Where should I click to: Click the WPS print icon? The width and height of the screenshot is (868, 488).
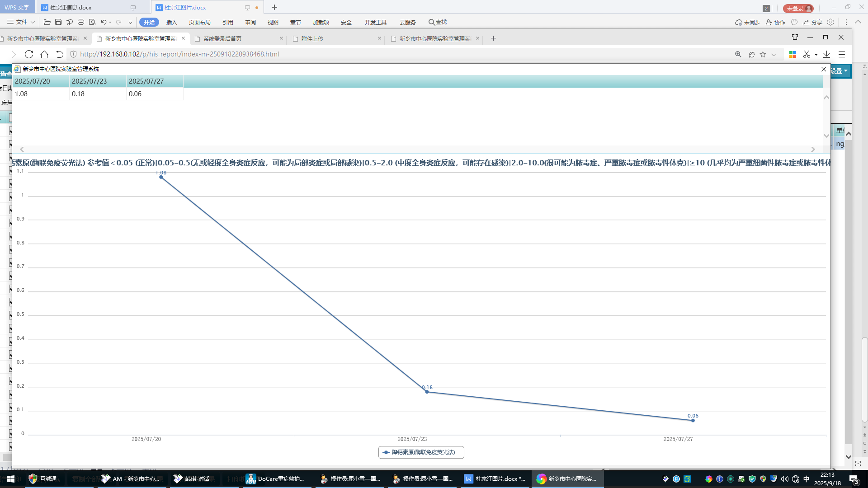point(81,22)
